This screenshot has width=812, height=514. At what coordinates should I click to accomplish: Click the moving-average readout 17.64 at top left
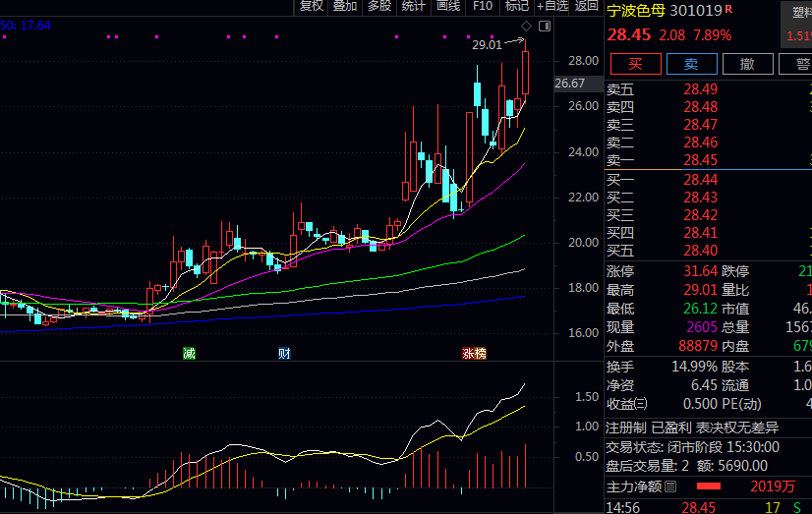click(x=35, y=26)
